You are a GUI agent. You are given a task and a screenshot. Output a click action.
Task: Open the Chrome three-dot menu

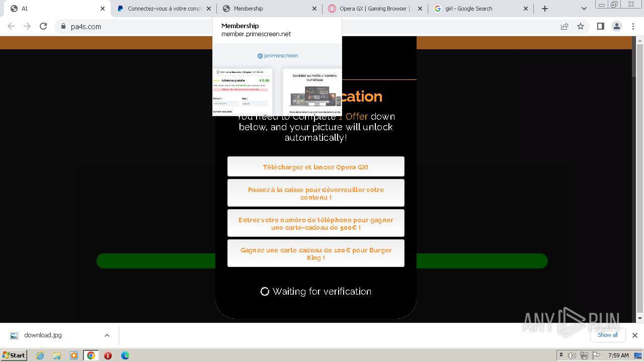point(633,26)
